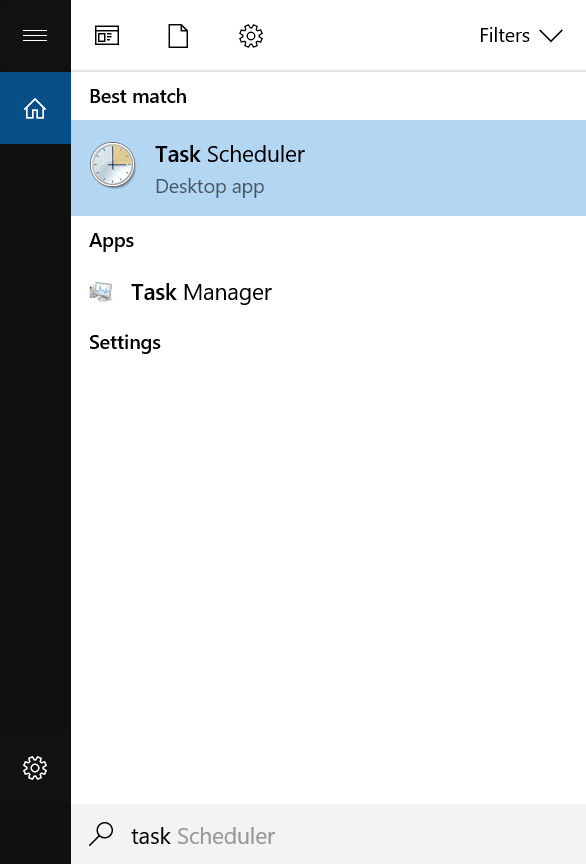The height and width of the screenshot is (864, 586).
Task: Click the Task Manager monitor icon
Action: pyautogui.click(x=101, y=291)
